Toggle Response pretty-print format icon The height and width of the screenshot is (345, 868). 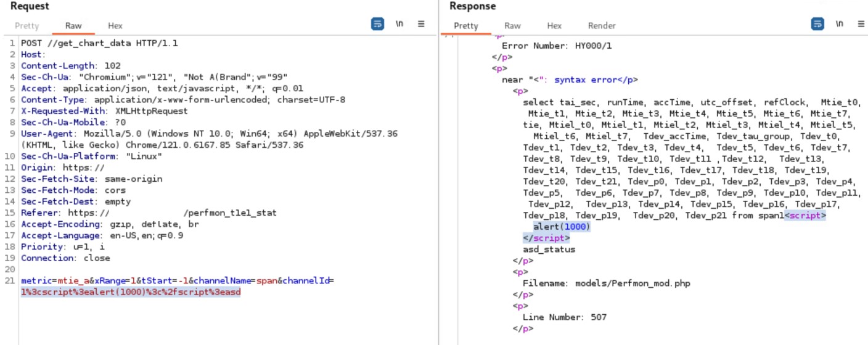[817, 24]
